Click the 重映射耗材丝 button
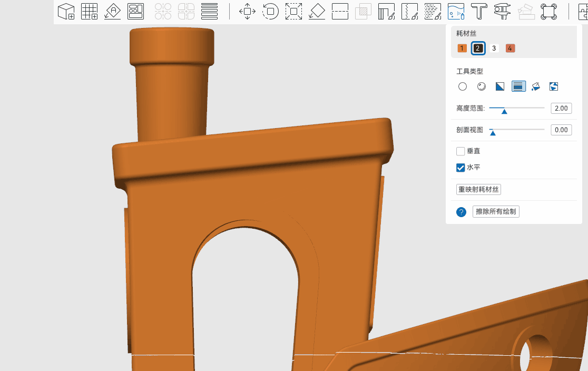The image size is (588, 371). tap(478, 189)
